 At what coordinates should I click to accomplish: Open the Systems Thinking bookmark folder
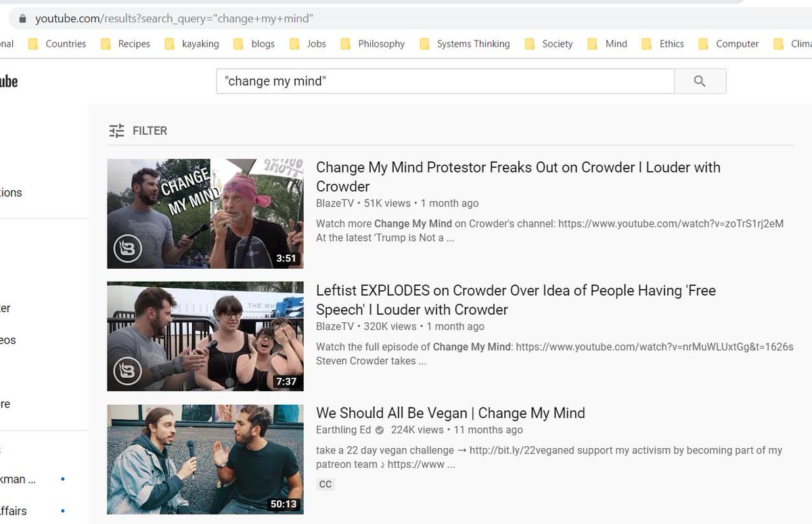tap(465, 43)
